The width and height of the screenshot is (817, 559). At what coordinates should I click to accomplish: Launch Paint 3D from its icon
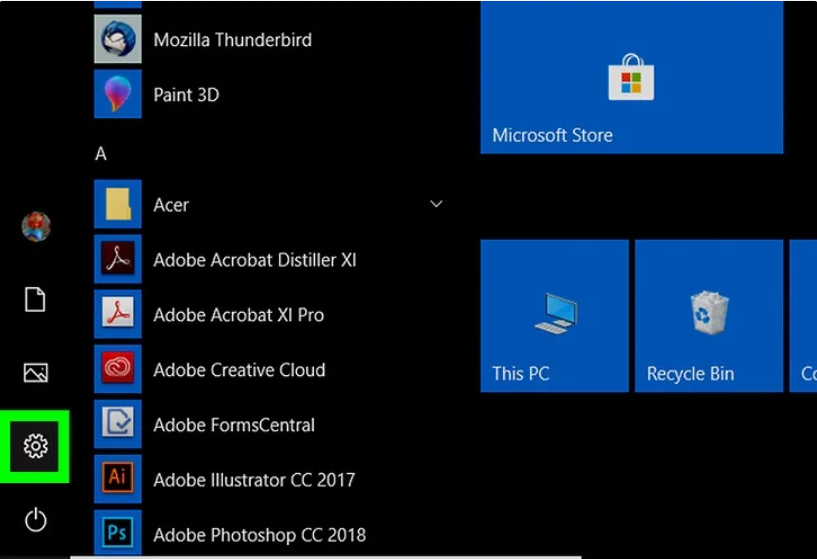[x=118, y=94]
